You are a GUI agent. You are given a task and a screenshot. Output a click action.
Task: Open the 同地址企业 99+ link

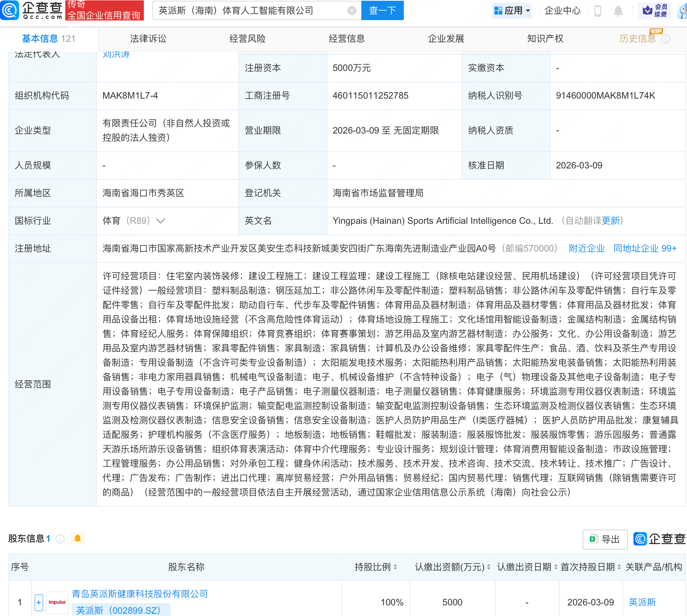pos(645,248)
